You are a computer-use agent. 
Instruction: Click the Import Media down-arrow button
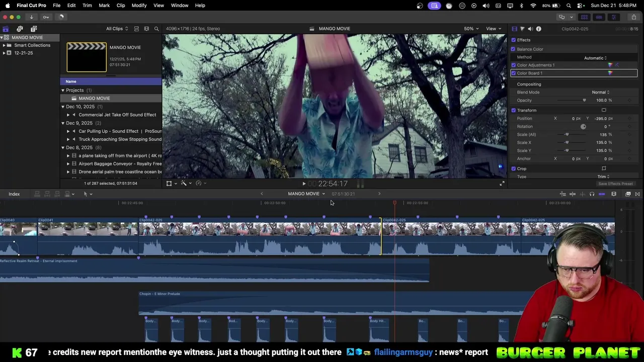[31, 17]
